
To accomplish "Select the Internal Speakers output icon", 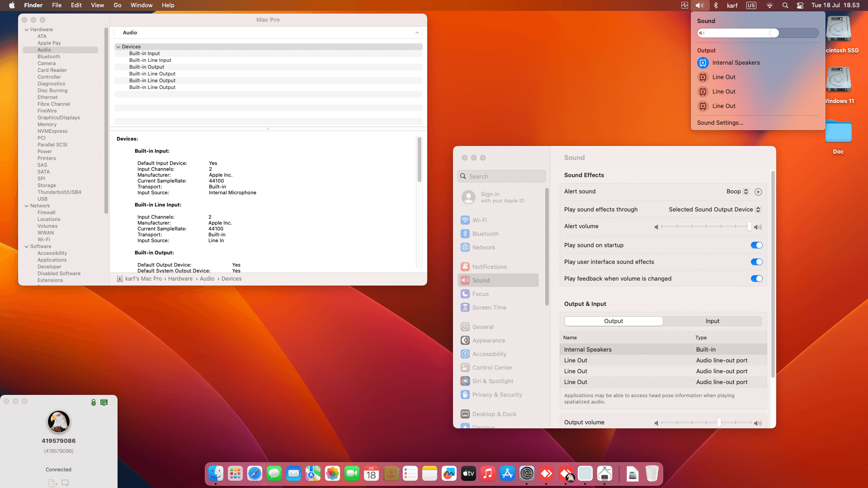I will coord(703,63).
